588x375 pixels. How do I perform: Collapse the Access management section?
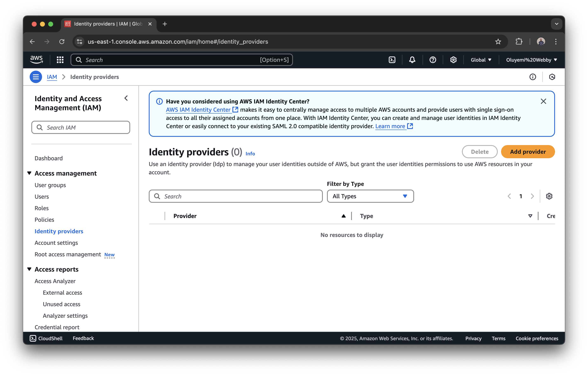tap(29, 173)
